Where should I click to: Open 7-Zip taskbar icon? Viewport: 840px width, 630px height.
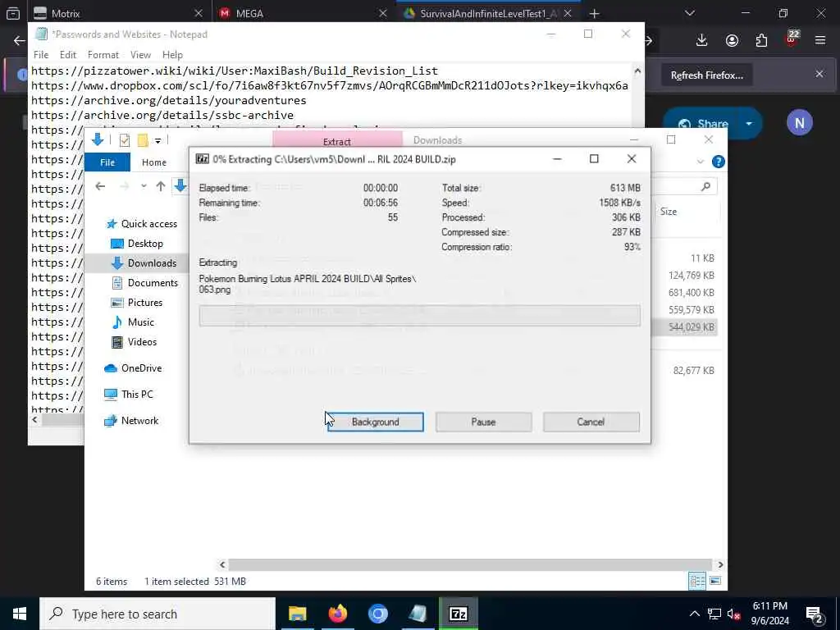(x=458, y=614)
